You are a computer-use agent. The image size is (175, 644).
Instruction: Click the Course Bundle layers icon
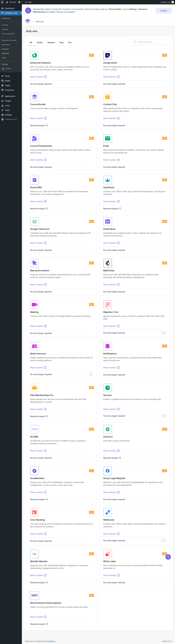[x=34, y=97]
